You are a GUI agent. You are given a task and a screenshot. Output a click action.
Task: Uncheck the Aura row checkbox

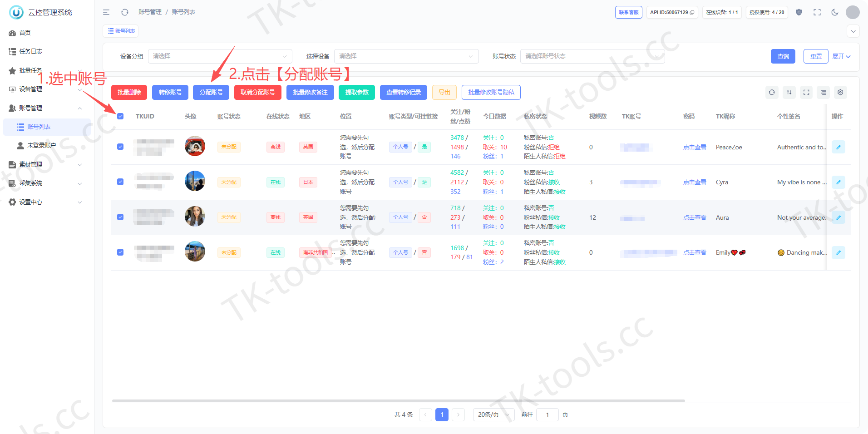pos(120,217)
